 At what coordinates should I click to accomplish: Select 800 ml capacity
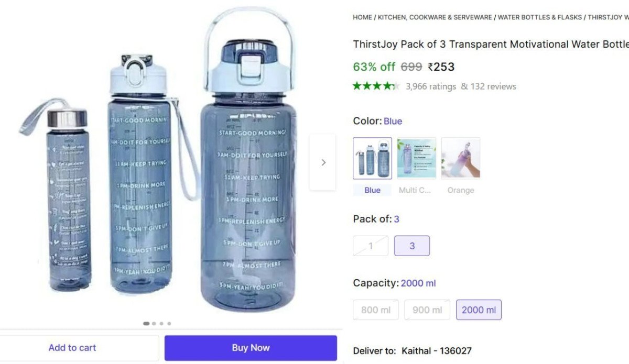[x=376, y=310]
